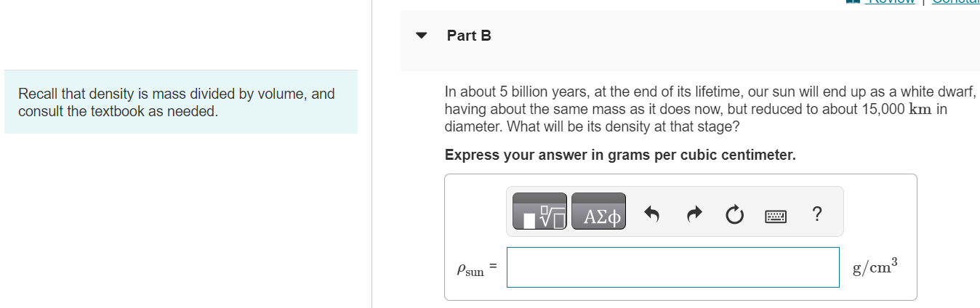The width and height of the screenshot is (980, 308).
Task: Click the Part B header title
Action: [x=469, y=36]
